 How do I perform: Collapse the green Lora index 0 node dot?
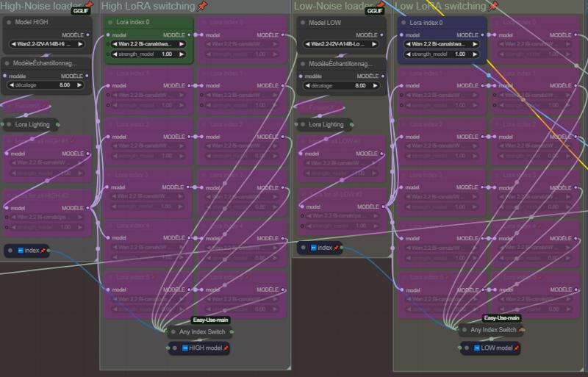(110, 22)
